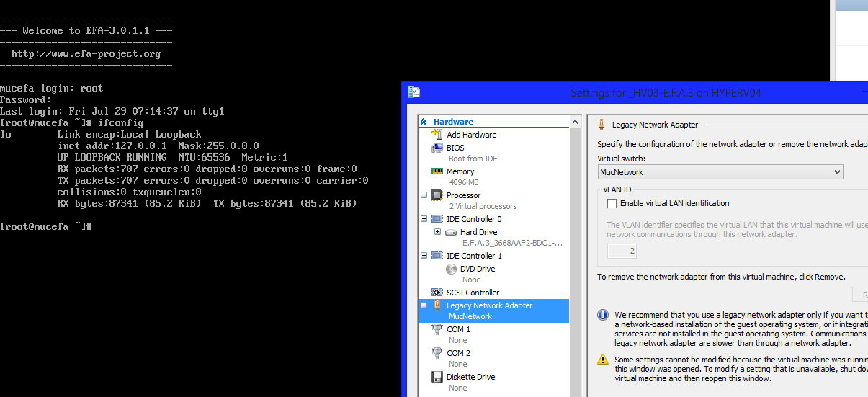Select Add Hardware in the list

[471, 135]
